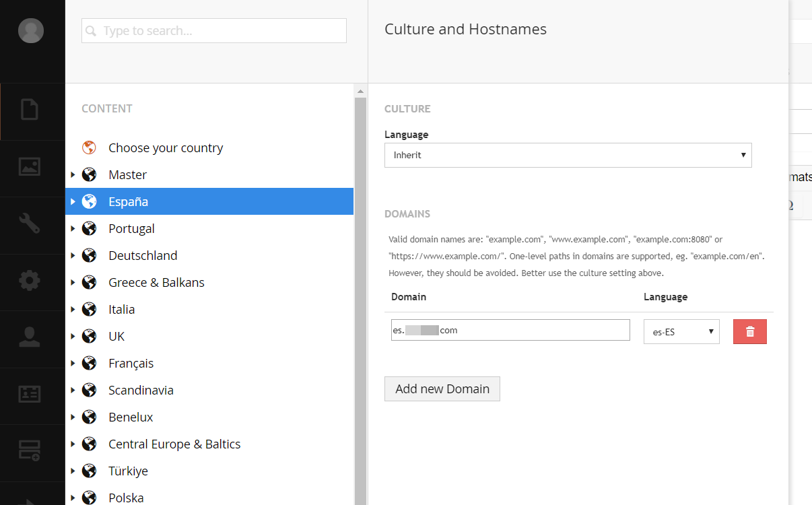Open the Users section person icon
The image size is (812, 505).
click(30, 337)
